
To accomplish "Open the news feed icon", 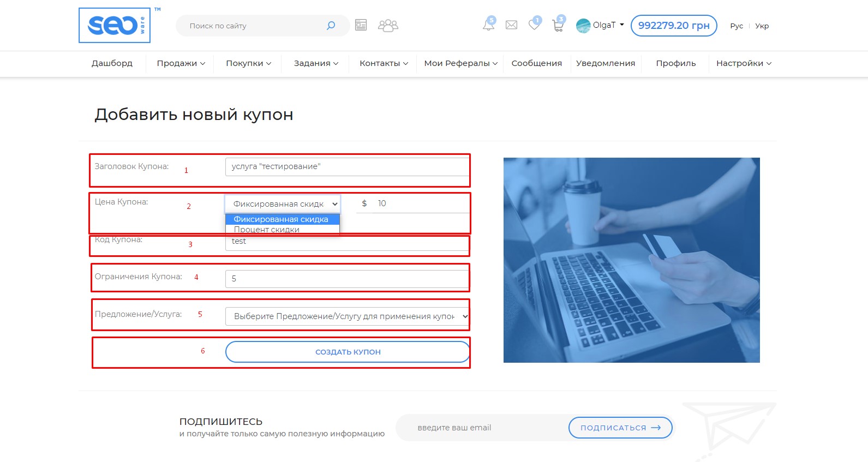I will (361, 25).
